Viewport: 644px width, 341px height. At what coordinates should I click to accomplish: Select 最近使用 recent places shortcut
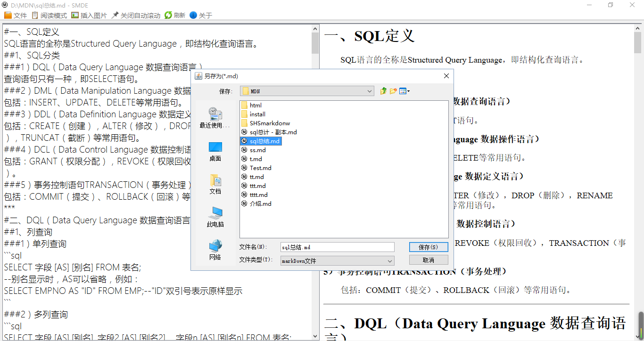click(x=215, y=118)
